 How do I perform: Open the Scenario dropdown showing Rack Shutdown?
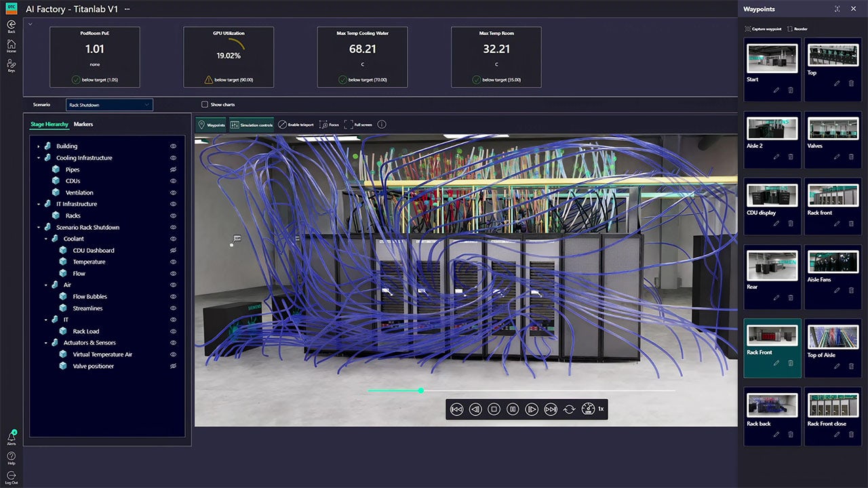pos(108,104)
